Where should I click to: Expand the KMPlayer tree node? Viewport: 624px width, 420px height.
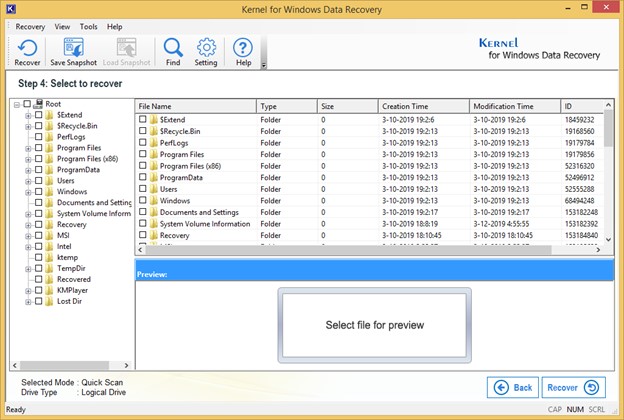coord(28,291)
